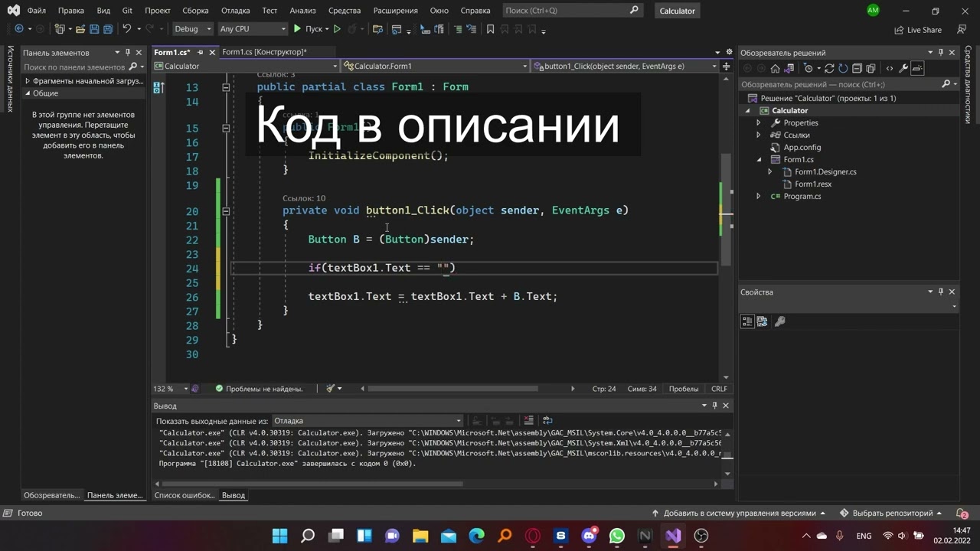This screenshot has width=980, height=551.
Task: Click the Navigate Backward icon
Action: pyautogui.click(x=18, y=29)
